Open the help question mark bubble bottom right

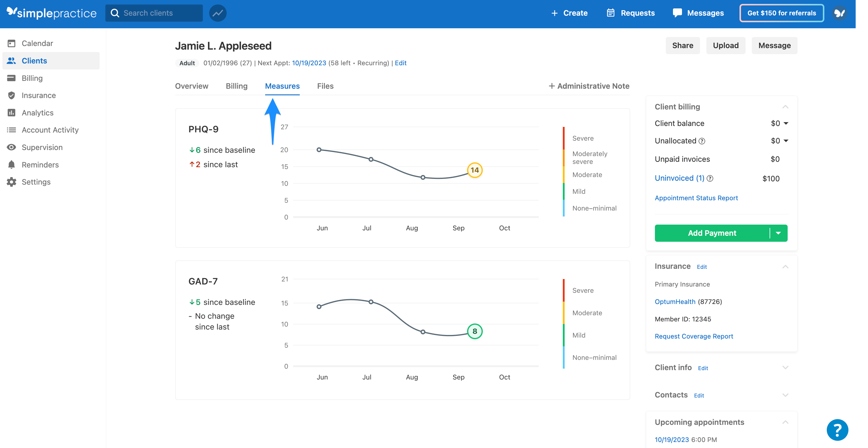click(x=838, y=430)
